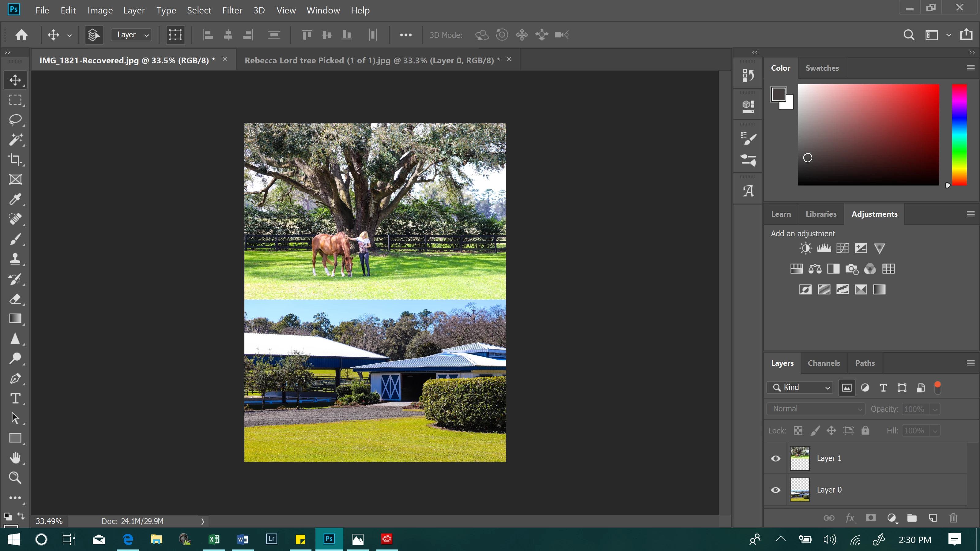This screenshot has width=980, height=551.
Task: Switch to the Channels tab
Action: click(824, 363)
